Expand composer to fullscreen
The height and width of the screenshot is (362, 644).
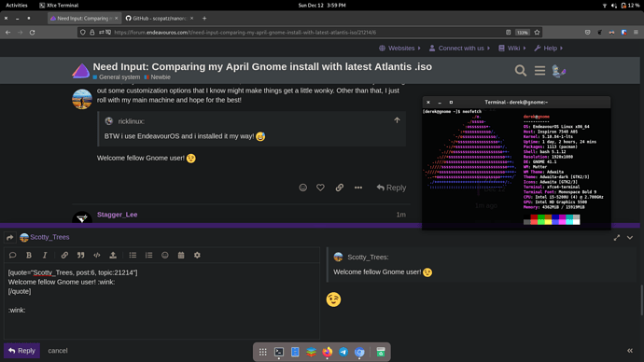click(x=617, y=238)
